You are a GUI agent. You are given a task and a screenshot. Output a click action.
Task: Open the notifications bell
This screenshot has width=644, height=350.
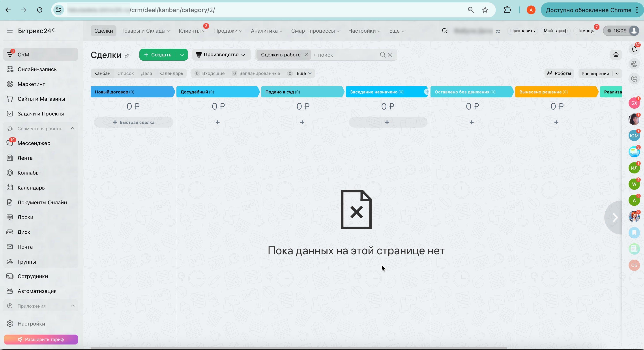click(634, 49)
